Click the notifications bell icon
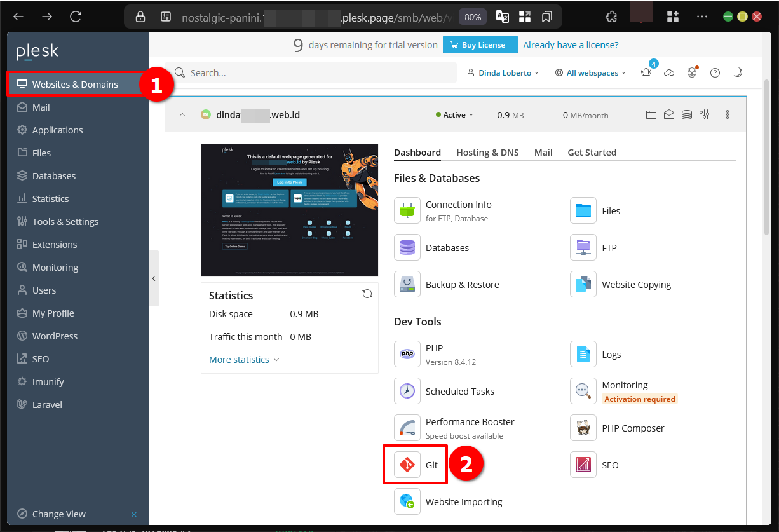This screenshot has width=779, height=532. click(x=646, y=73)
